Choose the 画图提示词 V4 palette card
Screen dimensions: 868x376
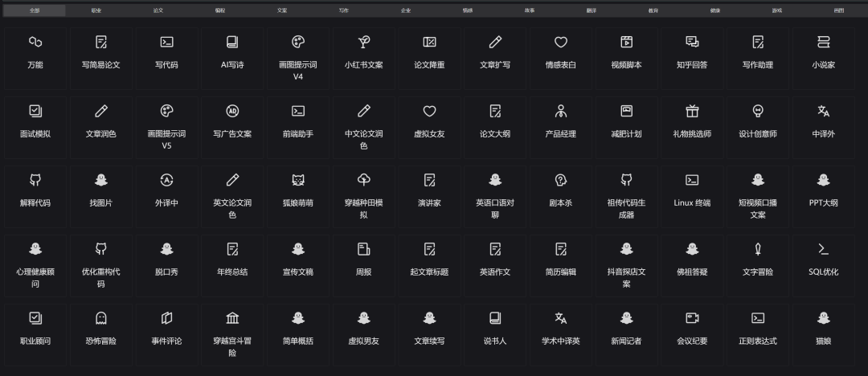(298, 56)
